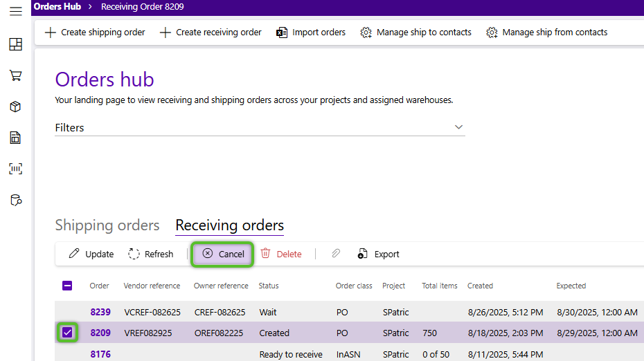The height and width of the screenshot is (361, 644).
Task: Switch to the Shipping orders tab
Action: point(107,225)
